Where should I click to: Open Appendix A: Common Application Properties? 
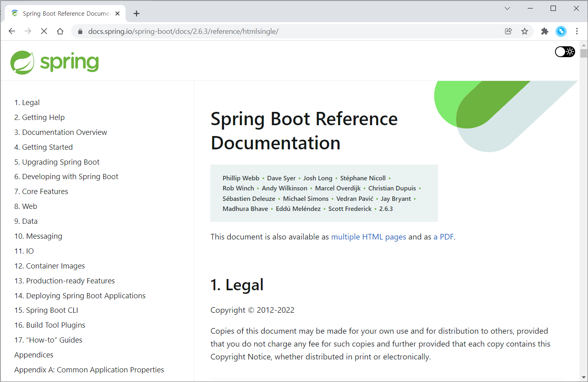pos(89,370)
